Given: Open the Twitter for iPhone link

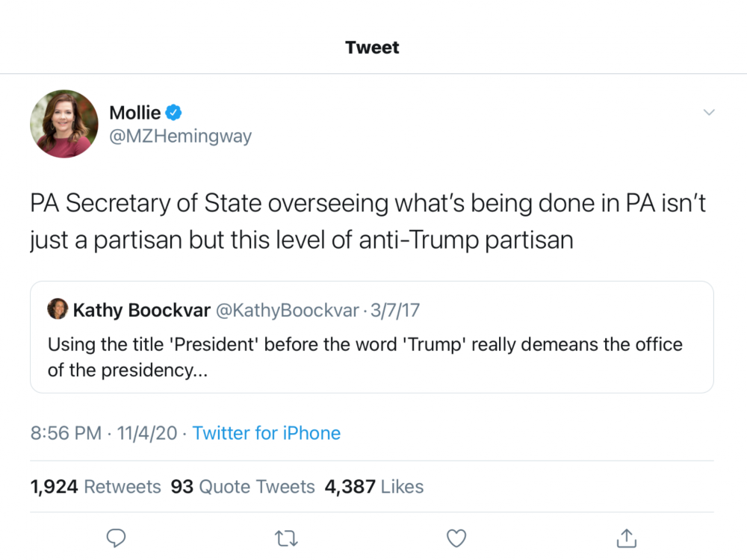Looking at the screenshot, I should coord(267,433).
